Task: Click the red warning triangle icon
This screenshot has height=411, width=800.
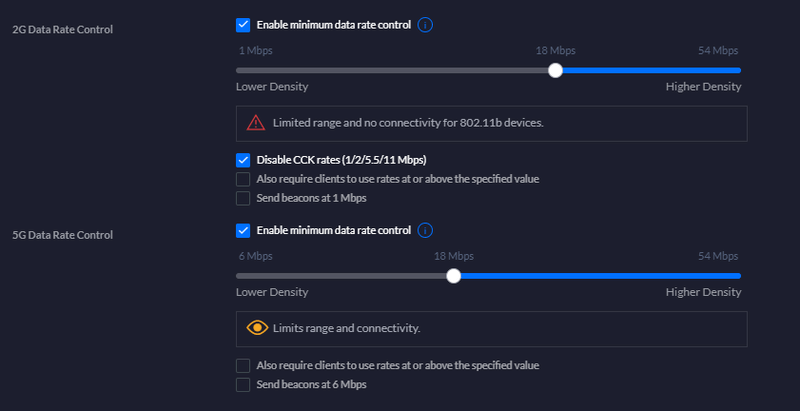Action: point(255,123)
